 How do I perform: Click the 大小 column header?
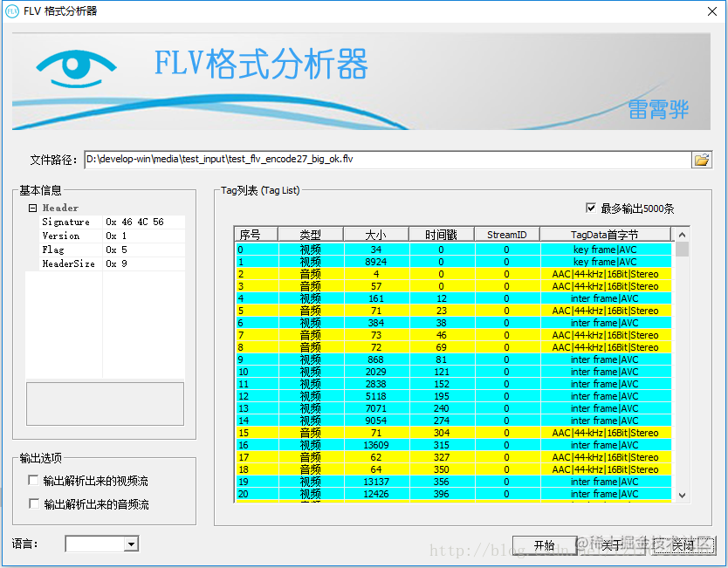376,233
